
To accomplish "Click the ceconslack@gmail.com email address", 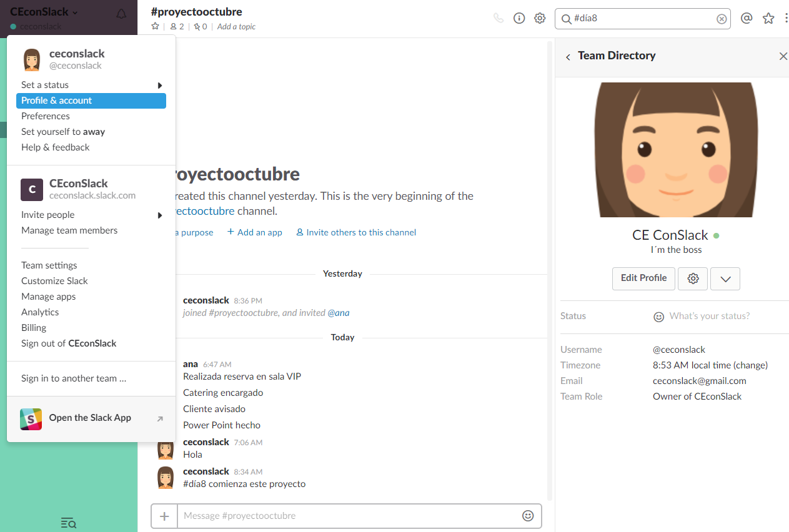I will pyautogui.click(x=700, y=381).
